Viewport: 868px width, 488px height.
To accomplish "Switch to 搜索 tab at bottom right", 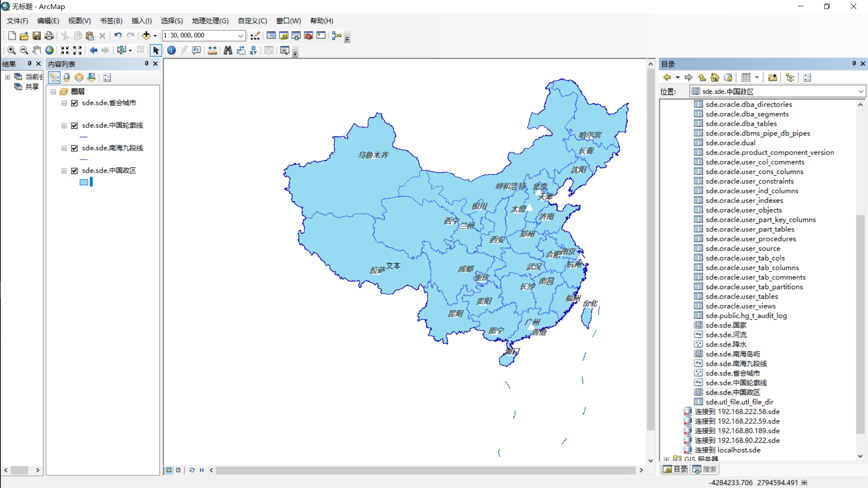I will click(x=705, y=469).
